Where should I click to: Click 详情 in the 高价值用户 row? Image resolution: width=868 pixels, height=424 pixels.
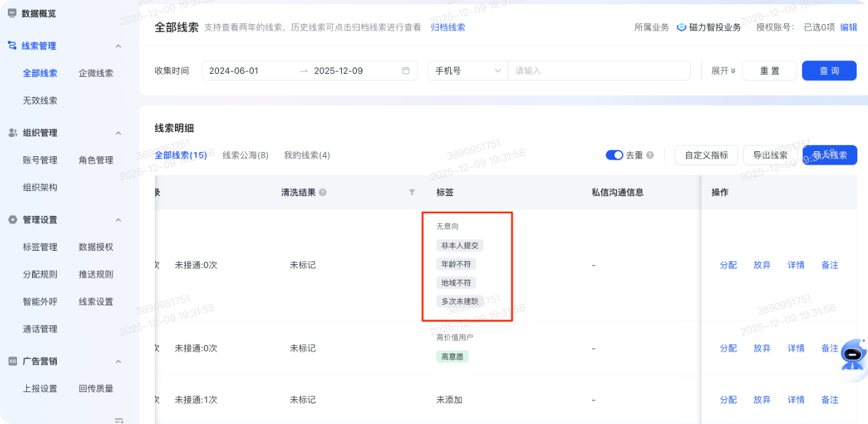[x=796, y=348]
